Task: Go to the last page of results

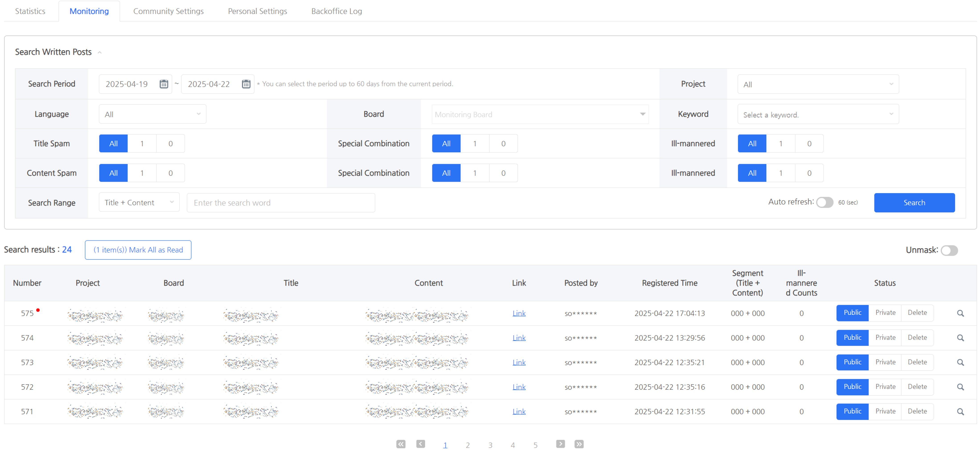Action: [x=579, y=444]
